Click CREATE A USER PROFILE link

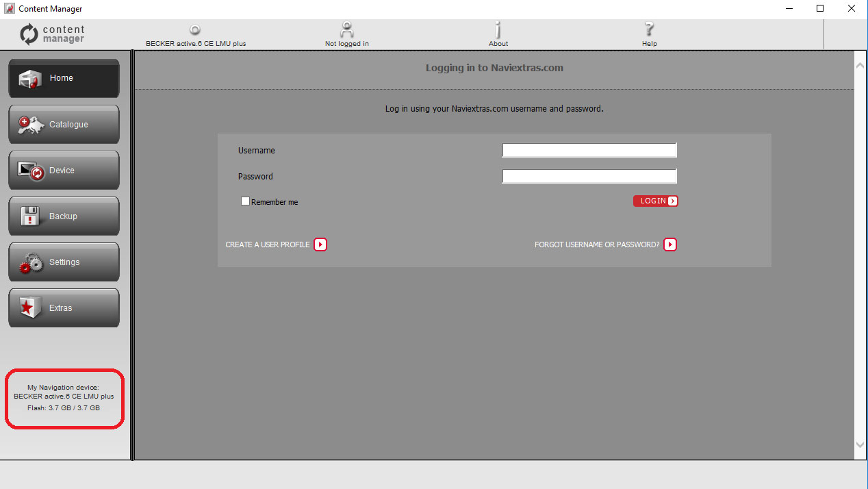(276, 244)
